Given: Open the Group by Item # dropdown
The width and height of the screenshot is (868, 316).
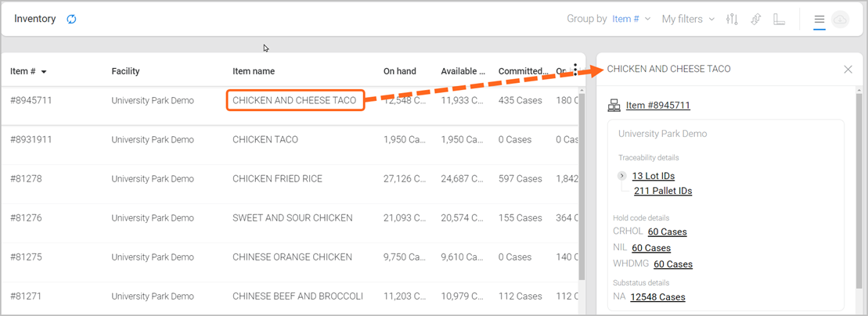Looking at the screenshot, I should [x=631, y=19].
